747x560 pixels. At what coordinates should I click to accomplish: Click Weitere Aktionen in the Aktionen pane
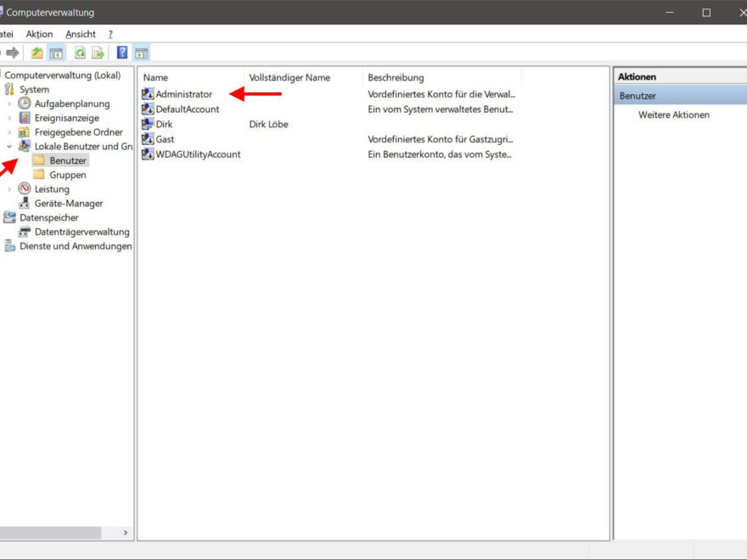pos(674,115)
